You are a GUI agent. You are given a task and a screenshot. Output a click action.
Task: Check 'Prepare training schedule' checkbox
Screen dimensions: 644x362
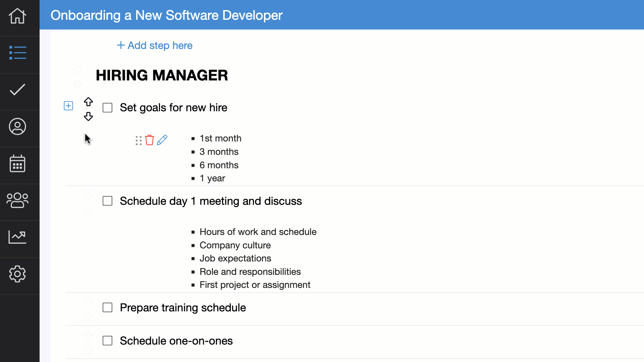107,307
